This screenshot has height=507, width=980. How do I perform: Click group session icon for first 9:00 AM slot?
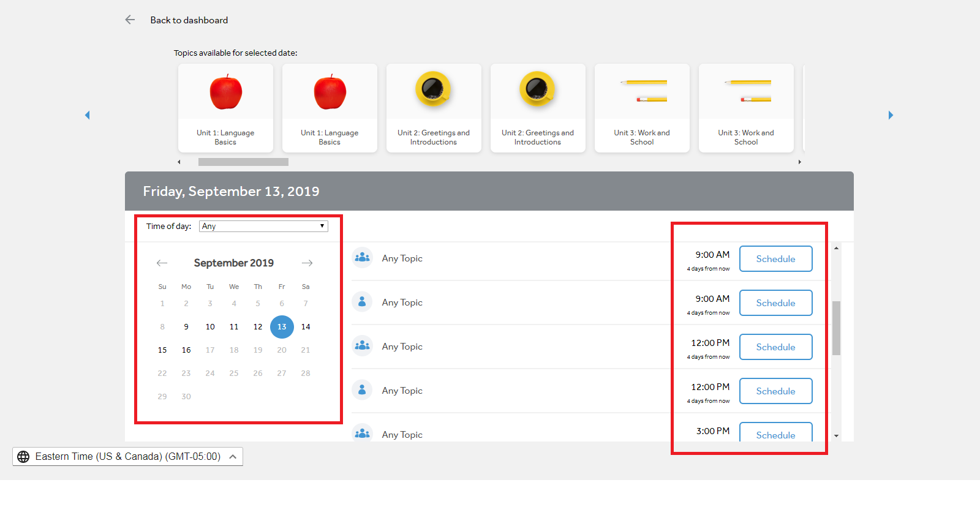(362, 258)
